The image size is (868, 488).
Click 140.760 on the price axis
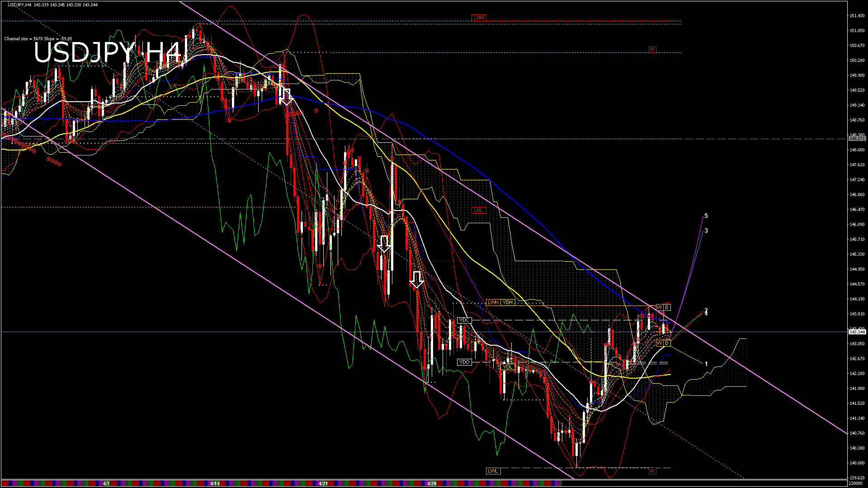[857, 433]
